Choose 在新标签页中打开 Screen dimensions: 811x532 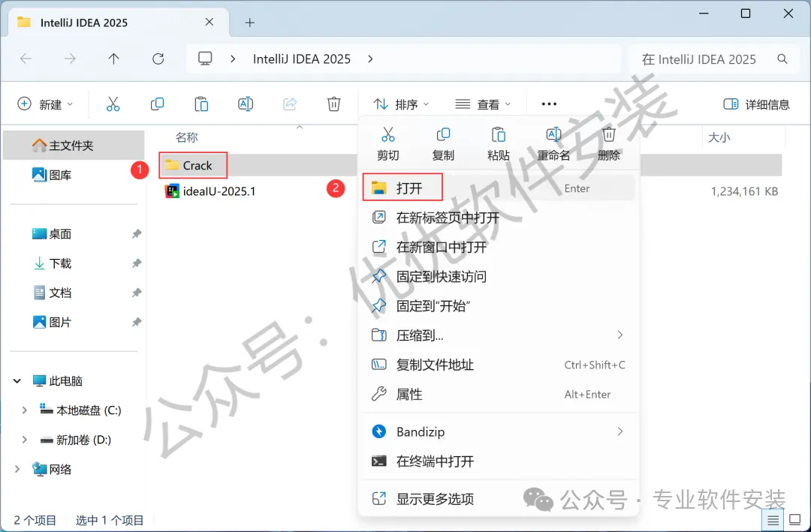tap(498, 217)
